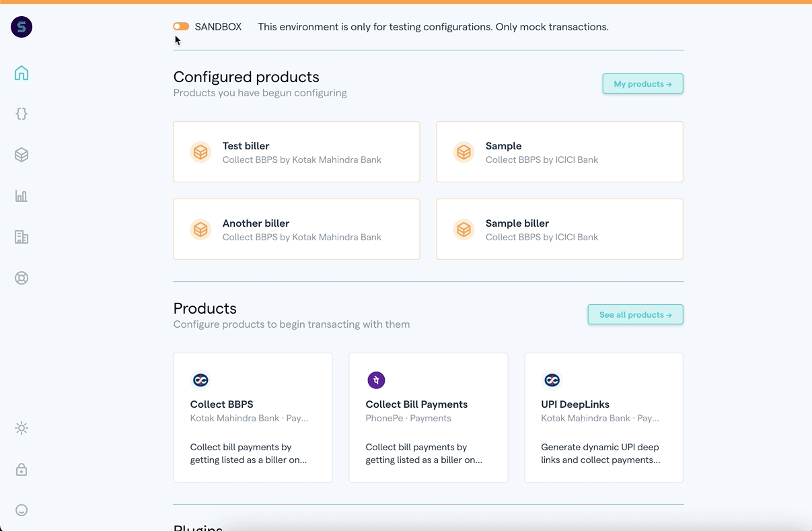Open the curly braces API icon
Image resolution: width=812 pixels, height=531 pixels.
(x=22, y=114)
